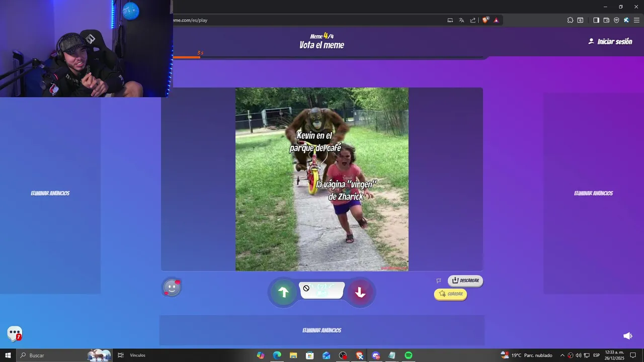Screen dimensions: 644x362
Task: Open the media/screenshot icon beside extensions
Action: (580, 20)
